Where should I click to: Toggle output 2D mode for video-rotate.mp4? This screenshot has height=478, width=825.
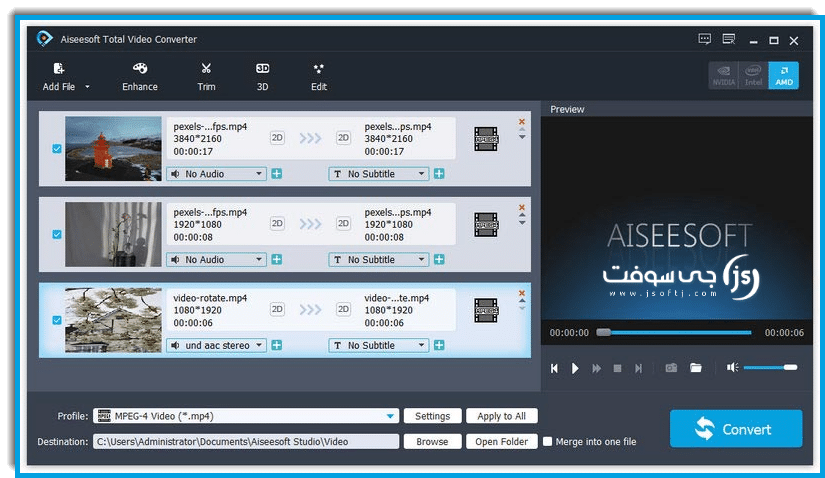pos(343,310)
